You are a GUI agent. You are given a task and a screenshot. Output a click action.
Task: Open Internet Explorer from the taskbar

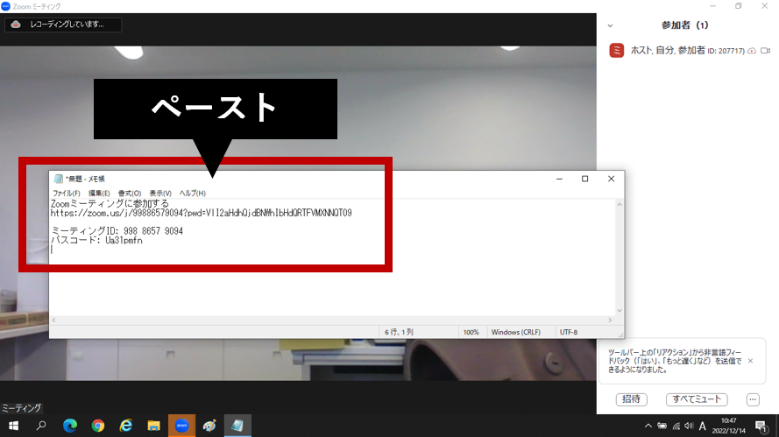point(126,426)
